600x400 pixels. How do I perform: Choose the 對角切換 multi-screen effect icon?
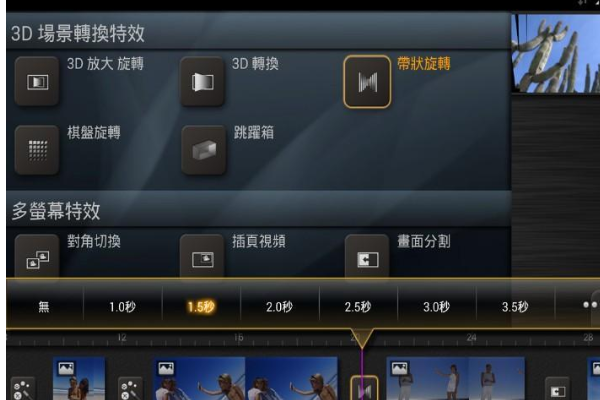click(37, 256)
